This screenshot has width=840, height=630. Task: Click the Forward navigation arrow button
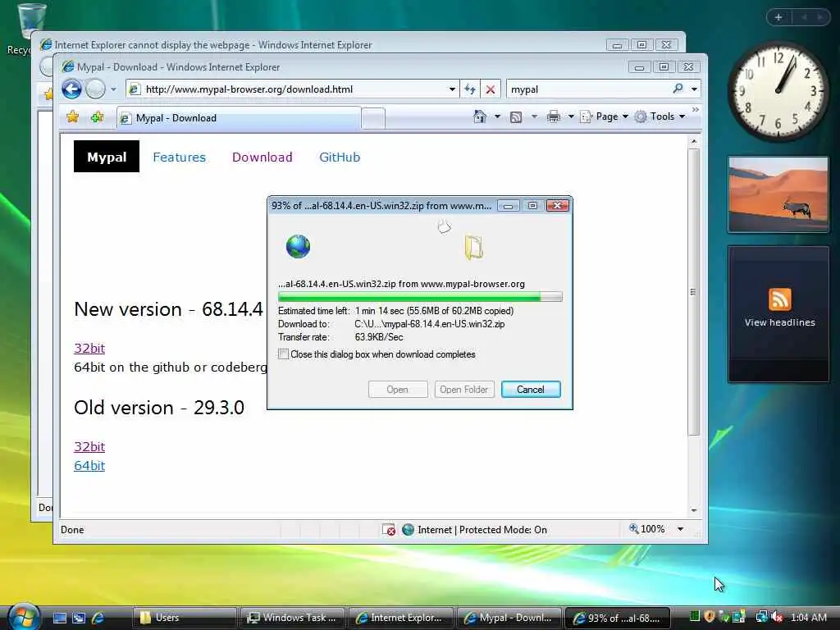95,89
